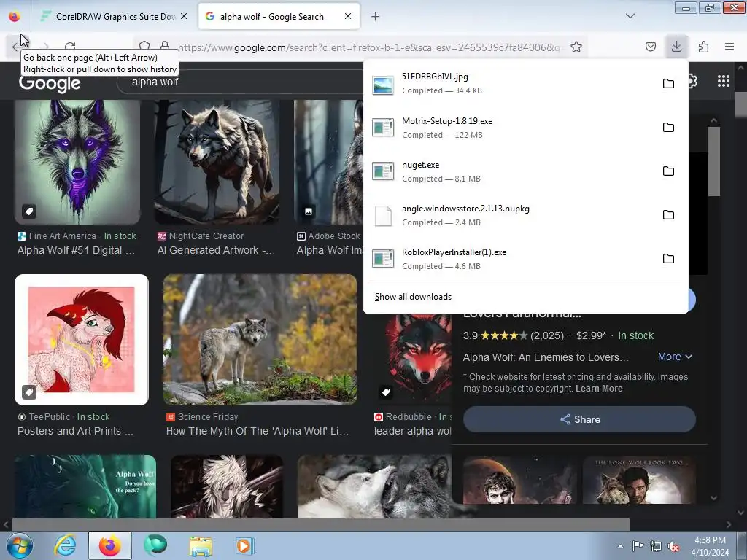The height and width of the screenshot is (560, 747).
Task: Open Save to Pocket icon
Action: click(x=650, y=47)
